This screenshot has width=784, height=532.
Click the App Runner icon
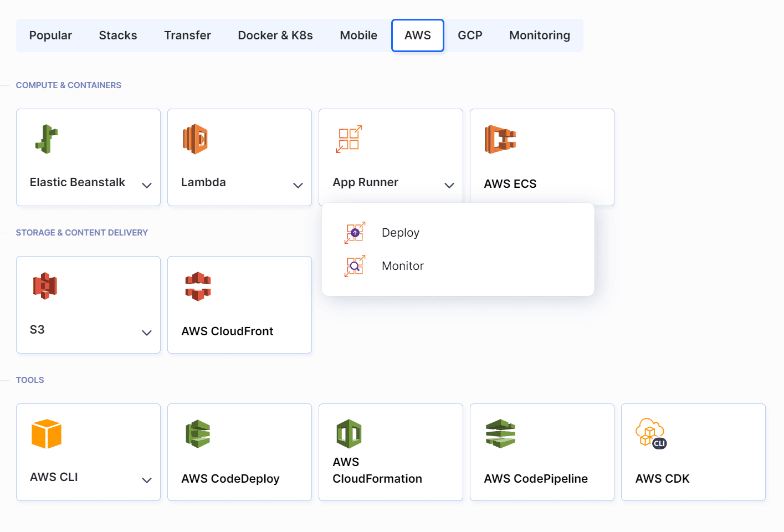point(349,139)
